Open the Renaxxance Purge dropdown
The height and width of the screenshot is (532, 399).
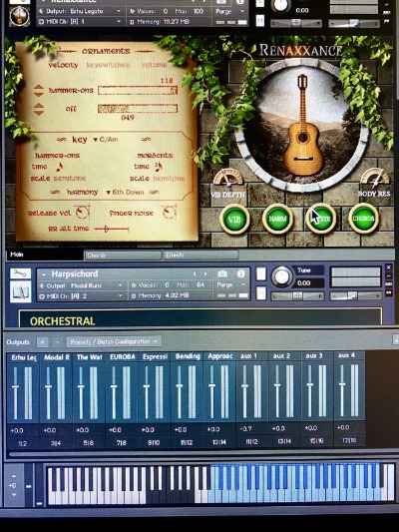229,11
